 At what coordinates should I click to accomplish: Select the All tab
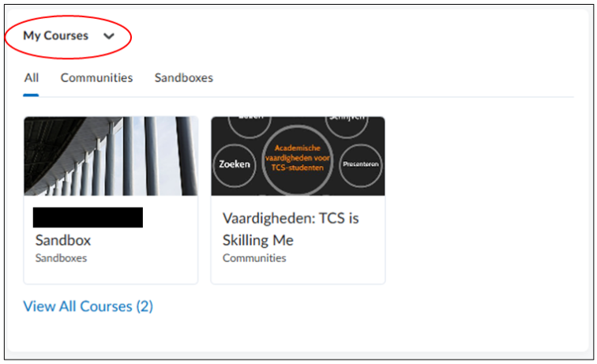(x=32, y=77)
